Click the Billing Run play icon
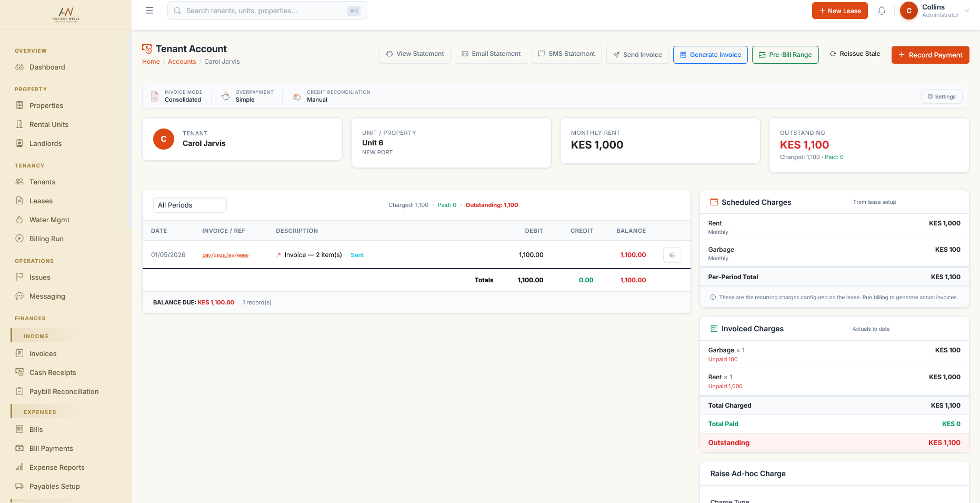 coord(19,239)
